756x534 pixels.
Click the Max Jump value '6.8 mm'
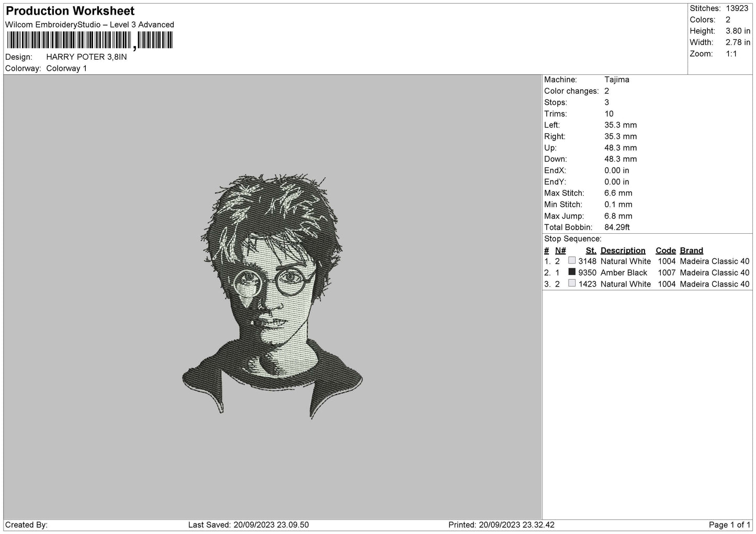(x=618, y=216)
